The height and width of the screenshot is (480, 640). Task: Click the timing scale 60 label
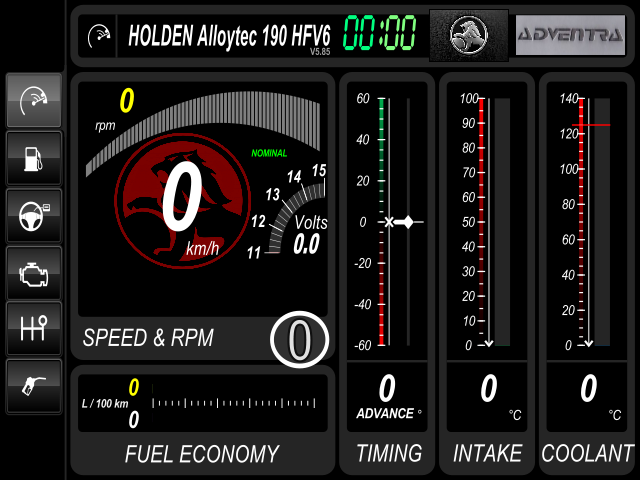(x=363, y=98)
